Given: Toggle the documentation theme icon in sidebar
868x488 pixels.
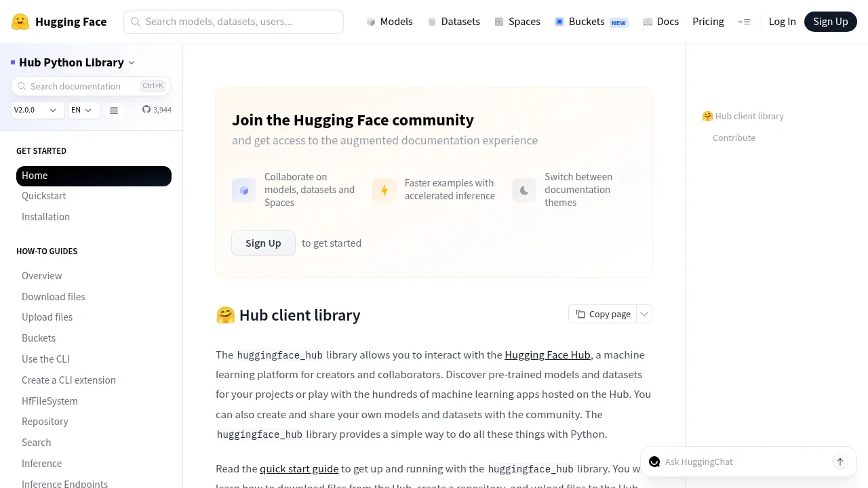Looking at the screenshot, I should 114,110.
